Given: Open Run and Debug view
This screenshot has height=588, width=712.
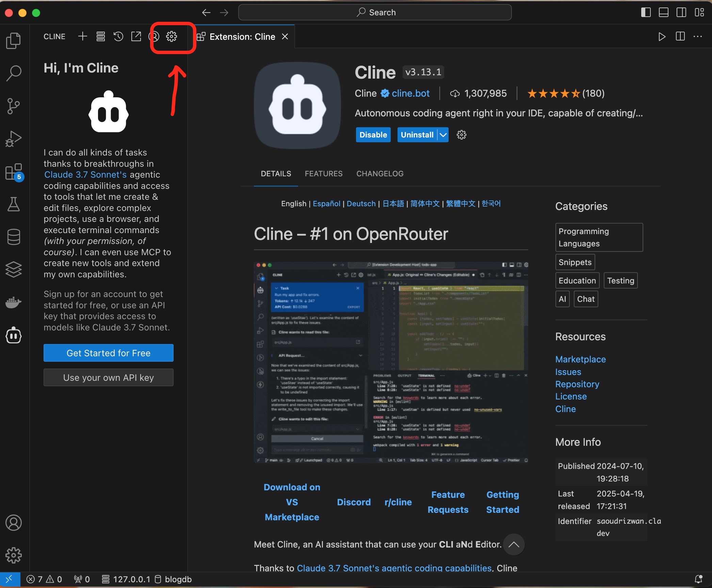Looking at the screenshot, I should click(x=14, y=139).
